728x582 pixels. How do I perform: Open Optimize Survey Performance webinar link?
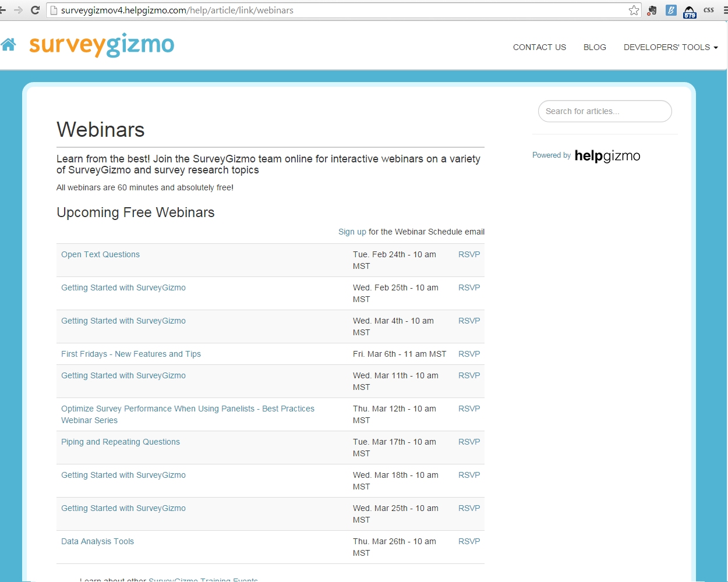click(x=188, y=414)
